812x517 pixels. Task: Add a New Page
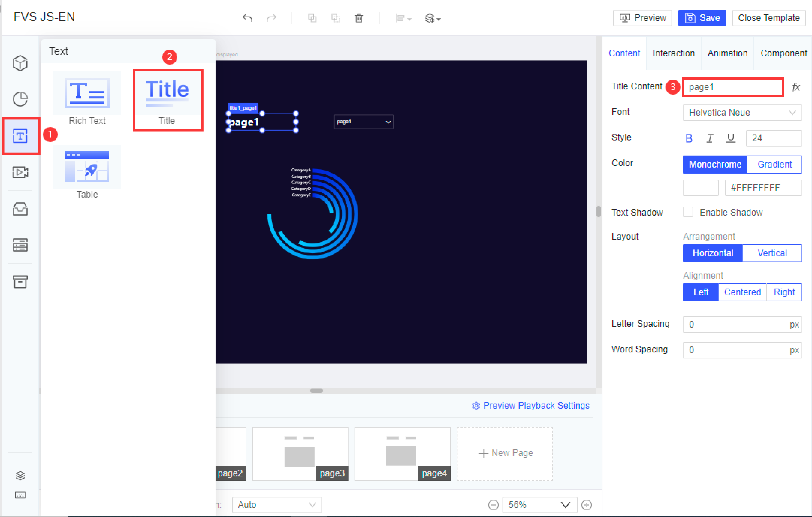pyautogui.click(x=505, y=454)
